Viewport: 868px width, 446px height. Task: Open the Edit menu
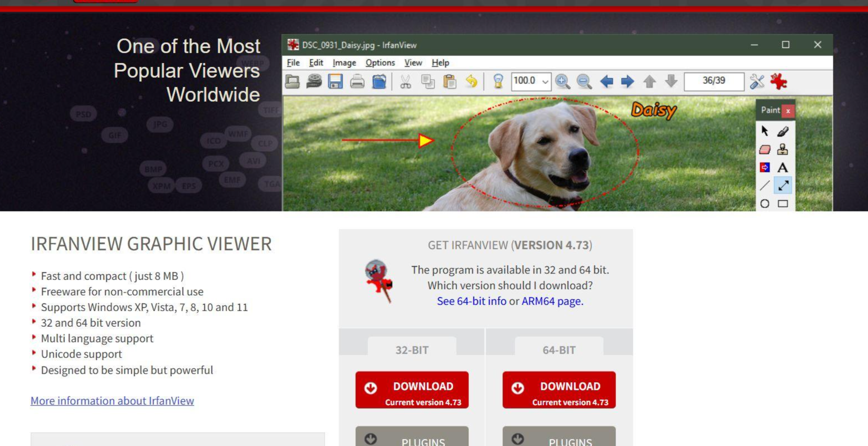point(316,63)
